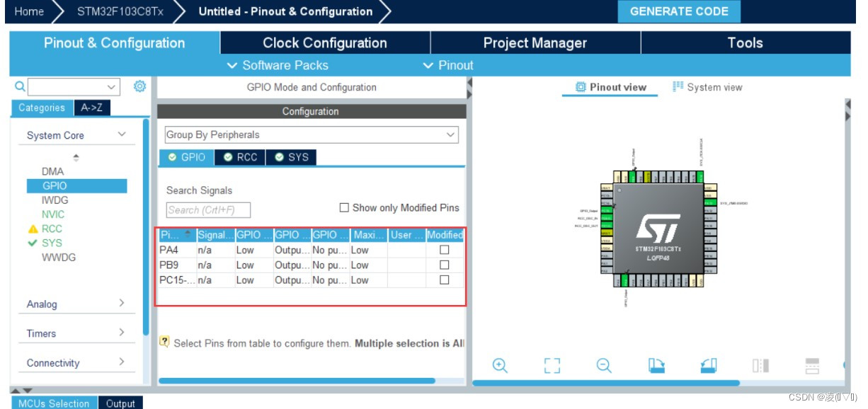Select DMA in System Core list

[52, 171]
